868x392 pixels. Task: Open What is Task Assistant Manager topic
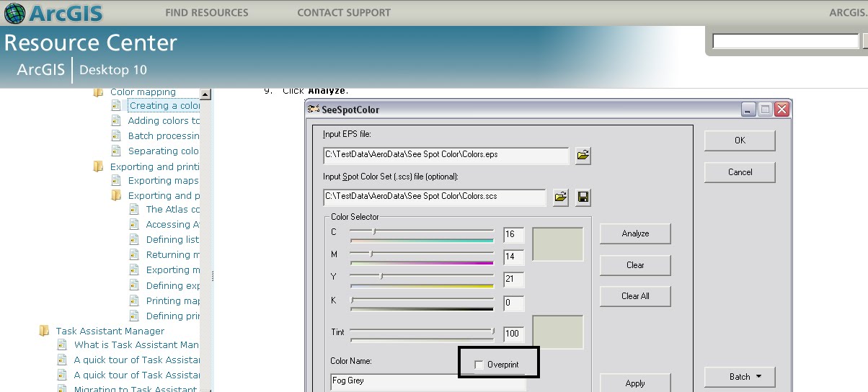tap(137, 344)
